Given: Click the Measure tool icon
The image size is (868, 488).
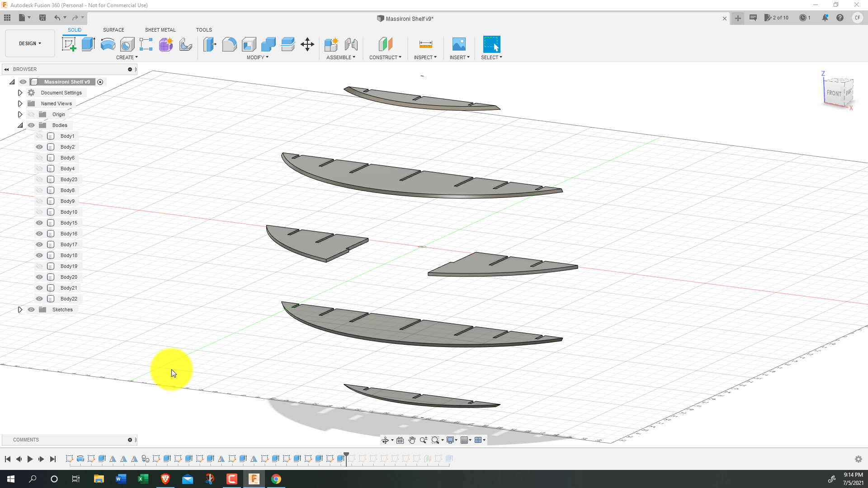Looking at the screenshot, I should pyautogui.click(x=425, y=44).
